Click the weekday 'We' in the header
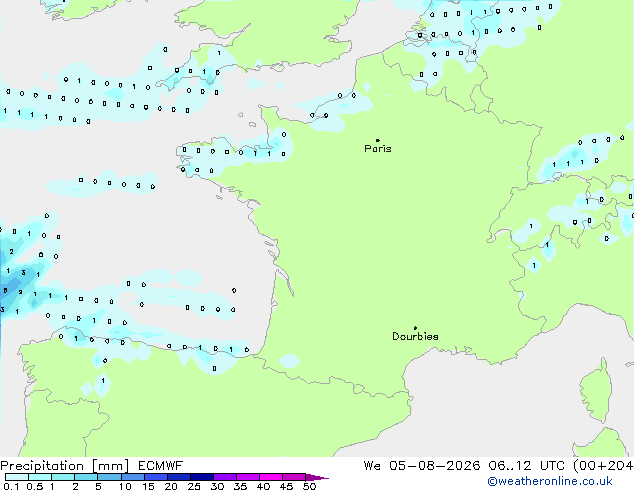Screen dimensions: 634x490 (x=372, y=466)
